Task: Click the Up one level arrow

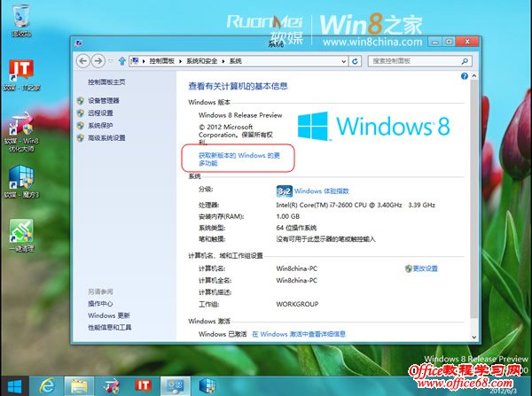Action: pyautogui.click(x=121, y=61)
